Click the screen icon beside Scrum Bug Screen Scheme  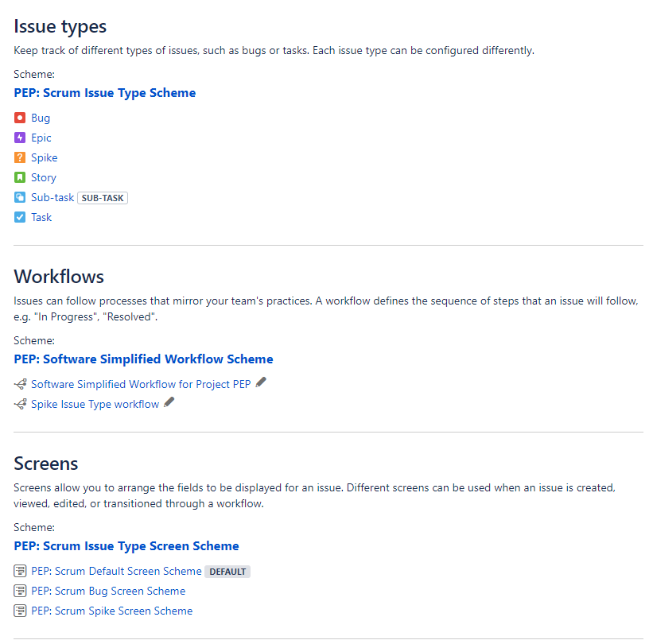(19, 591)
